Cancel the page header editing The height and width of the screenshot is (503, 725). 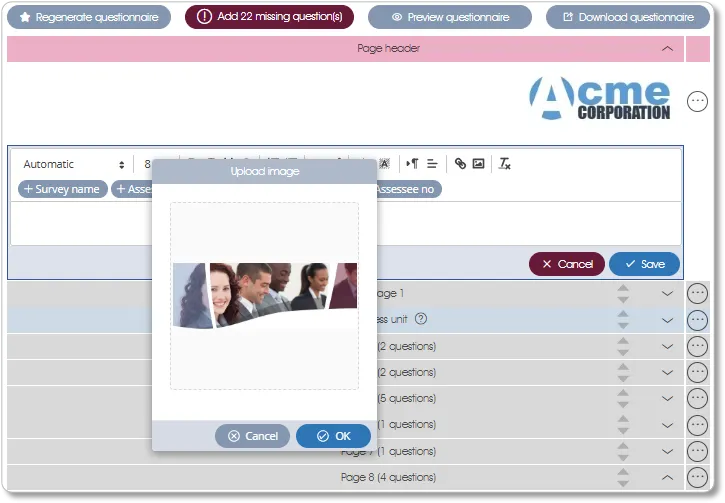(567, 264)
